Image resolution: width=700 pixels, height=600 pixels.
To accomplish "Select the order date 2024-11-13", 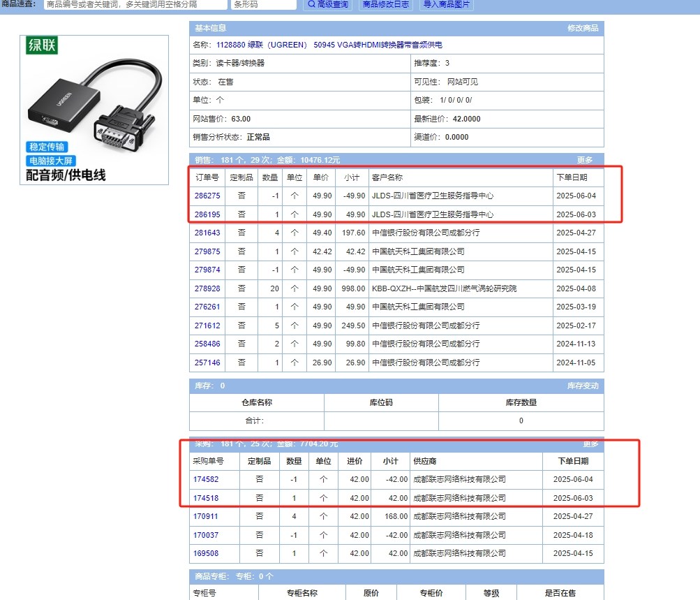I will [x=576, y=344].
